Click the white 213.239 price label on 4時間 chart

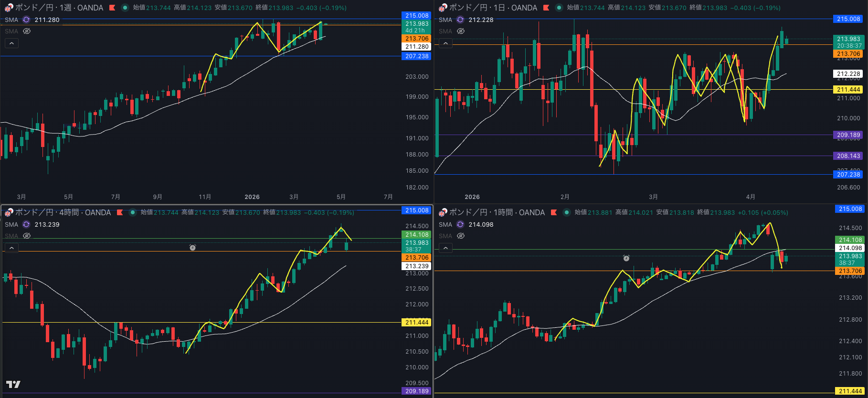(417, 266)
